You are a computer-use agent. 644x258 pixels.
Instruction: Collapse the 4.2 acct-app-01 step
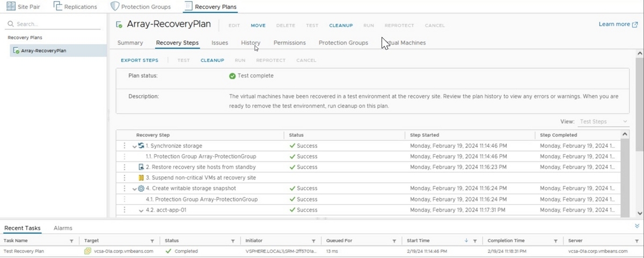click(x=141, y=210)
